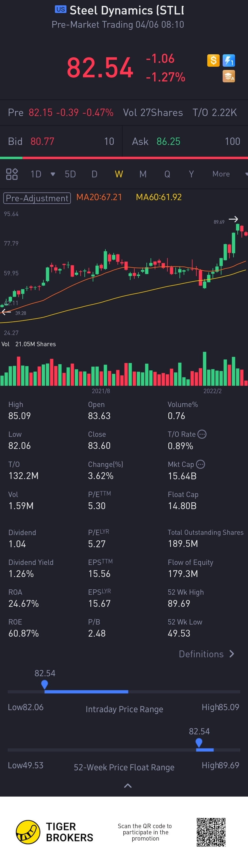Tap the Steel Dynamics stock title
Screen dimensions: 248x868
[x=127, y=10]
